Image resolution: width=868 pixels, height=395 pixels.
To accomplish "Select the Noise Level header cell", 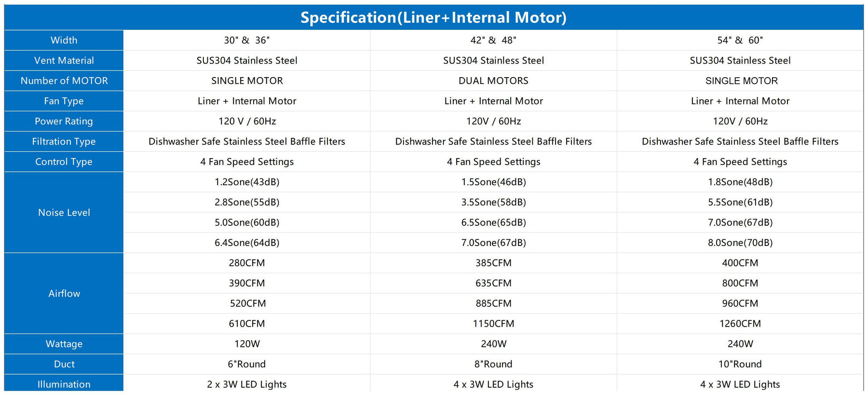I will (64, 212).
